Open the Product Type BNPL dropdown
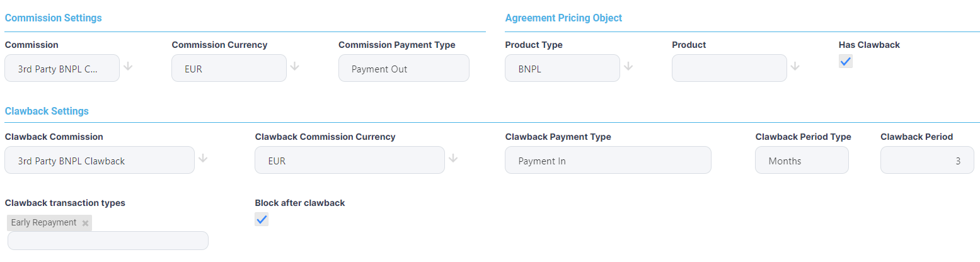The height and width of the screenshot is (262, 980). pyautogui.click(x=562, y=69)
